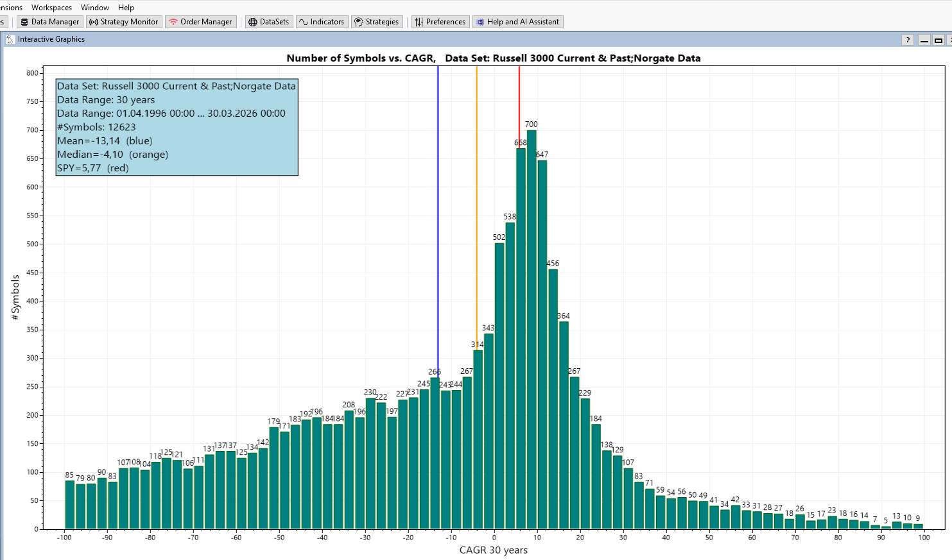The height and width of the screenshot is (560, 952).
Task: Open the Help menu
Action: 126,8
